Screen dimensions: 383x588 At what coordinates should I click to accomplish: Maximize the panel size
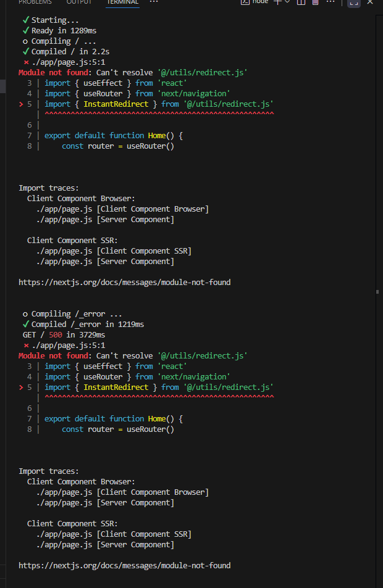point(354,2)
